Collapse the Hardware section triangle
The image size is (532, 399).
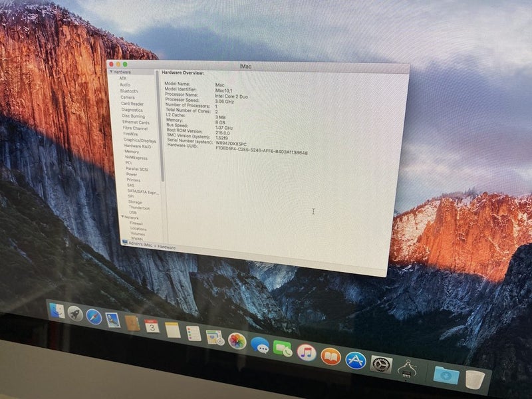pos(111,72)
